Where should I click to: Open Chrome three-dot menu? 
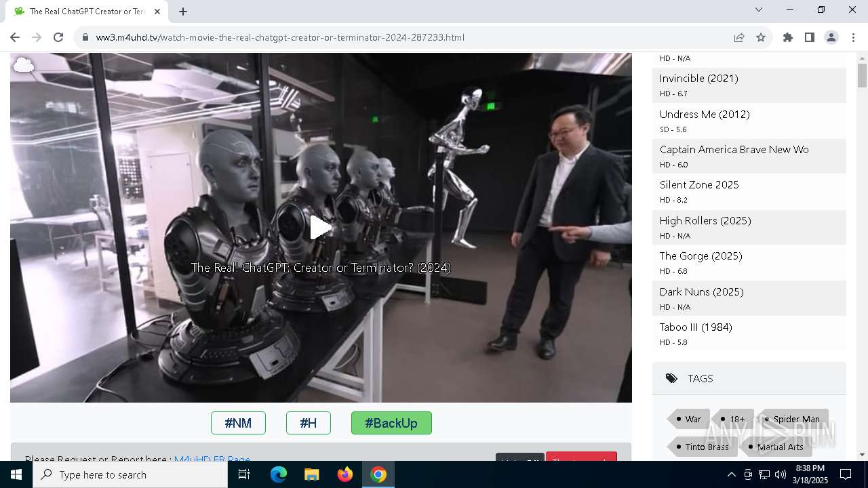click(x=853, y=37)
